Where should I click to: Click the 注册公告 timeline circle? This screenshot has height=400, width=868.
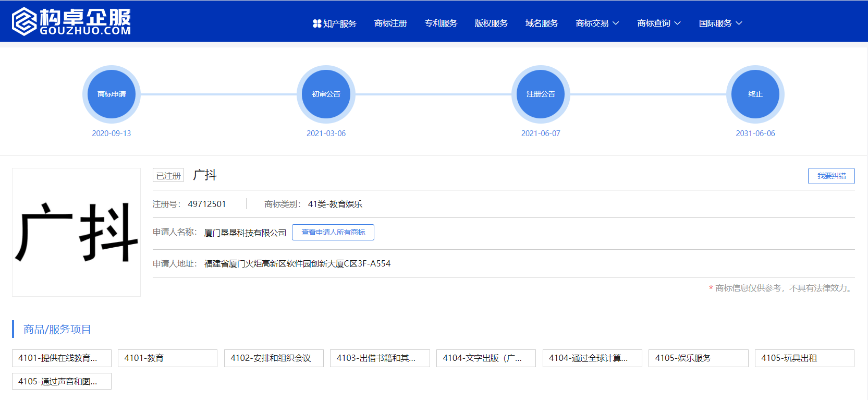click(541, 94)
